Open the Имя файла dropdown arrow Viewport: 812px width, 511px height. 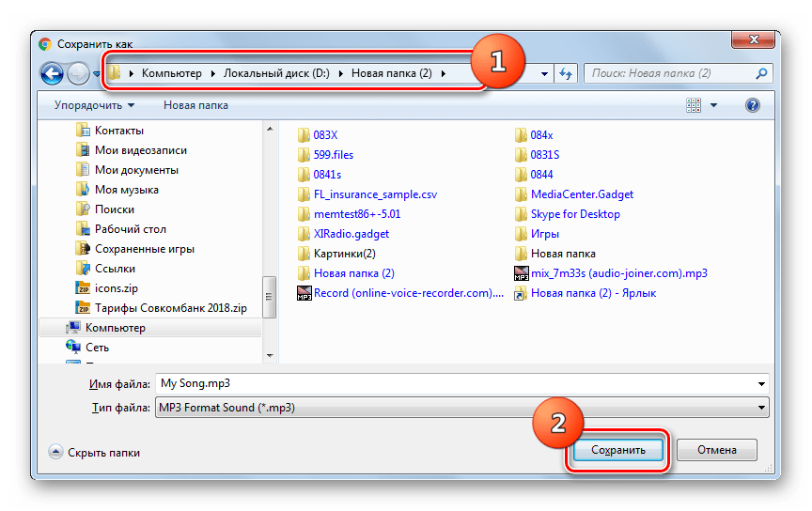tap(762, 383)
